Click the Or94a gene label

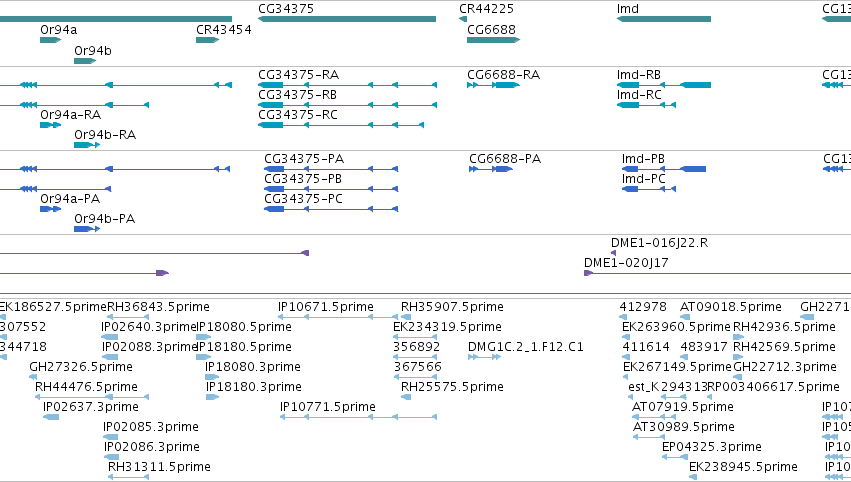click(59, 29)
